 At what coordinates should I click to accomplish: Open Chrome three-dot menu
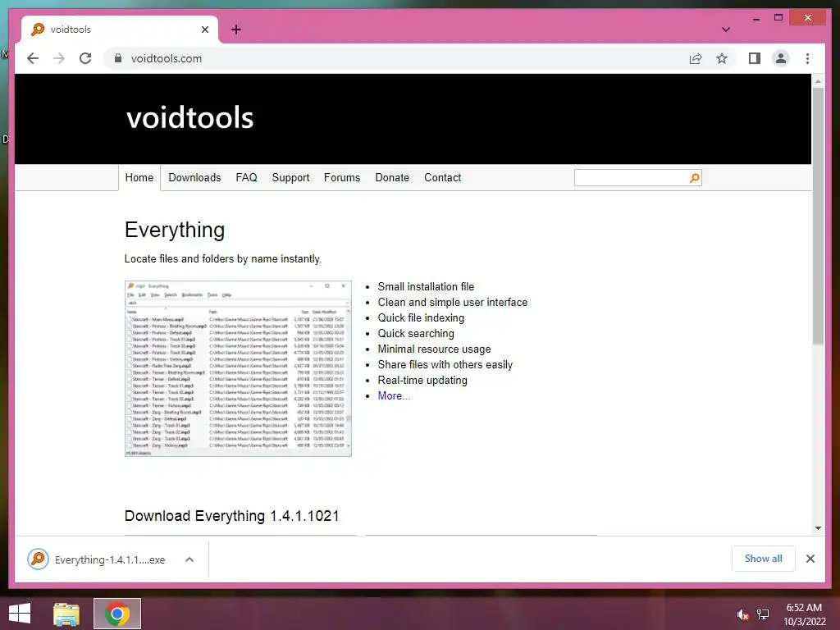(x=807, y=58)
